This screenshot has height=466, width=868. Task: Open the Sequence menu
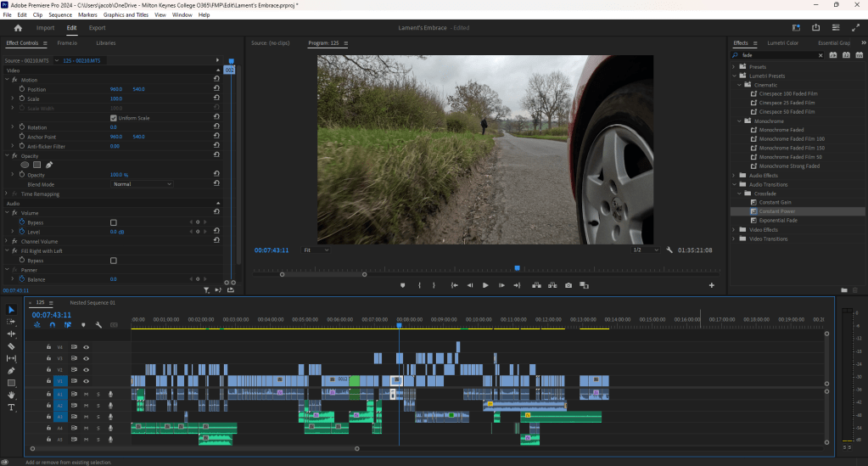pyautogui.click(x=60, y=15)
